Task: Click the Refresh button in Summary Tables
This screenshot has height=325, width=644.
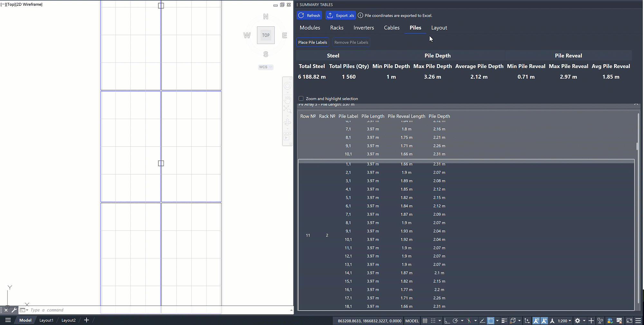Action: point(309,15)
